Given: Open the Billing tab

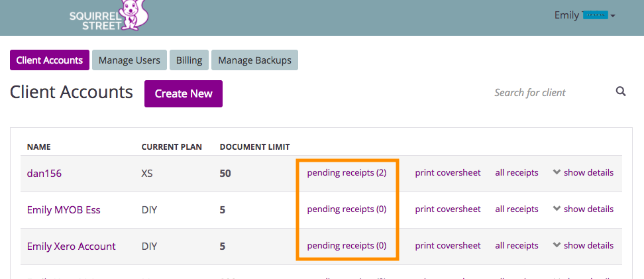Looking at the screenshot, I should tap(189, 60).
